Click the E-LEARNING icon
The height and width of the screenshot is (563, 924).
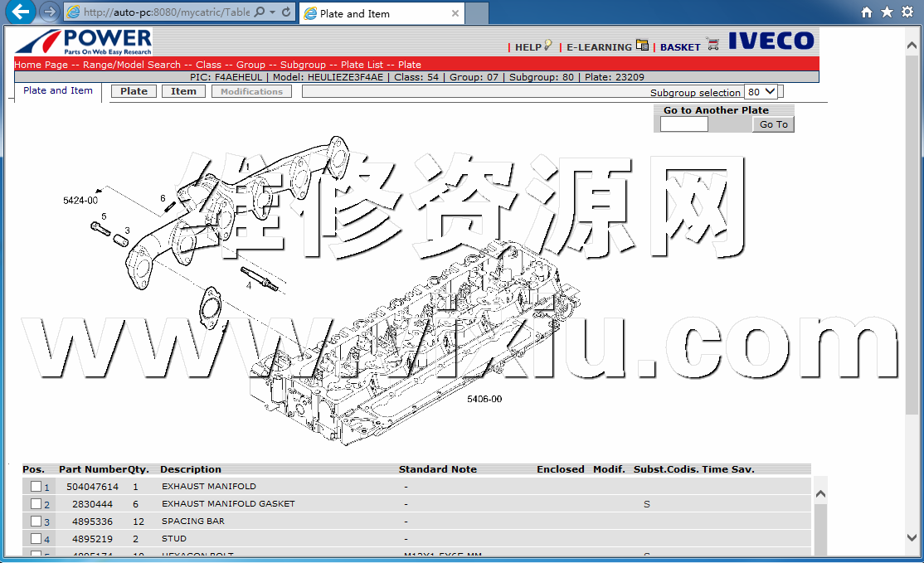[x=642, y=45]
